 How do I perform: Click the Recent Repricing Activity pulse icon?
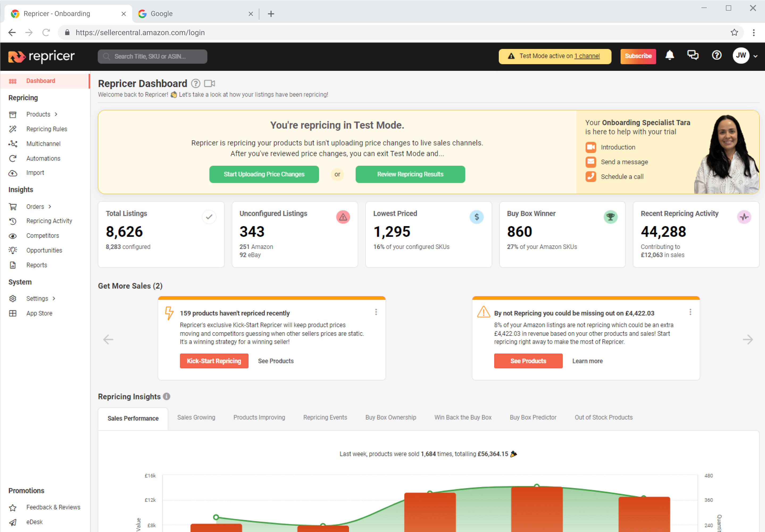(744, 217)
